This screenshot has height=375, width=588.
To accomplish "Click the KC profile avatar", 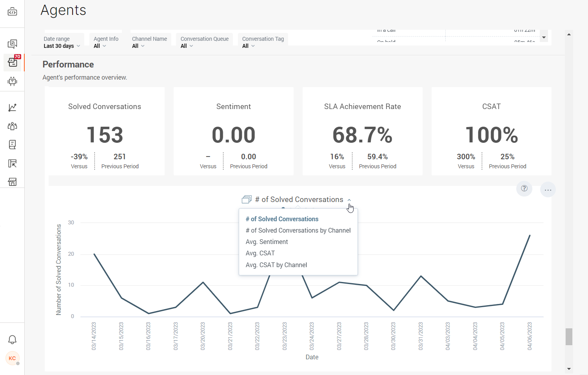I will [12, 358].
